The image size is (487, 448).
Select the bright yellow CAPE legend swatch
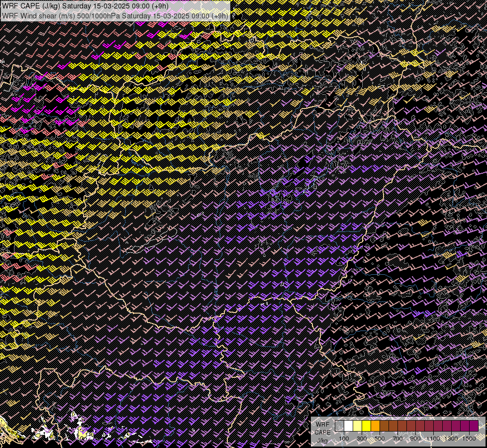point(367,426)
